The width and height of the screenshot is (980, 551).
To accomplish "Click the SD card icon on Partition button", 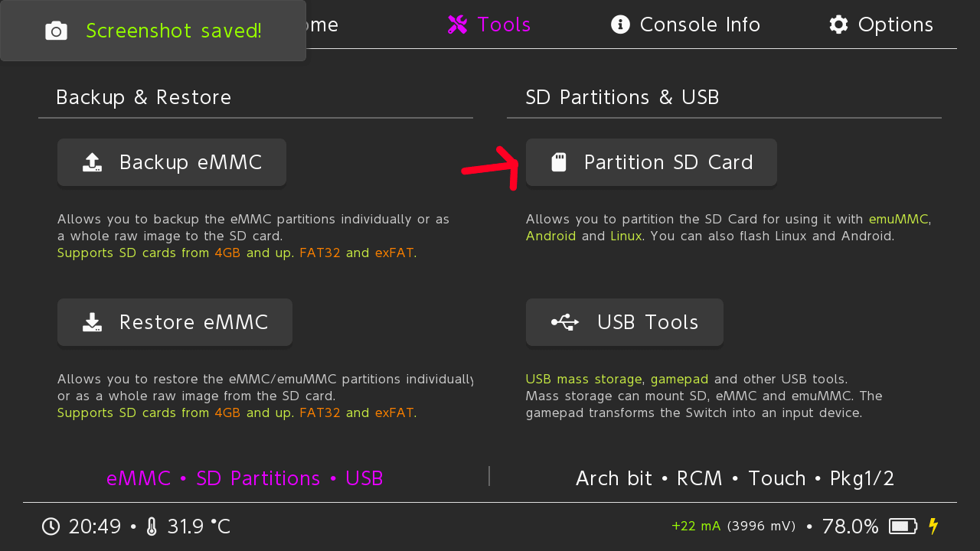I will point(559,162).
